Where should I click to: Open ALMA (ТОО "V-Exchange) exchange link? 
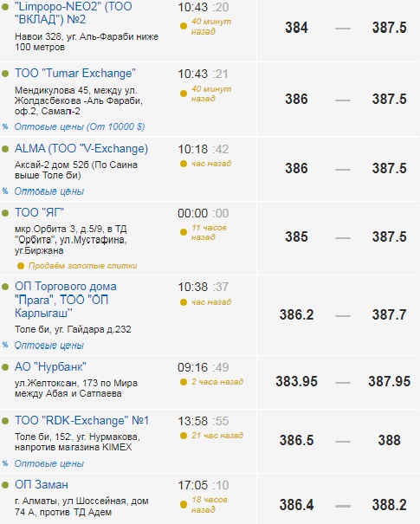[81, 148]
